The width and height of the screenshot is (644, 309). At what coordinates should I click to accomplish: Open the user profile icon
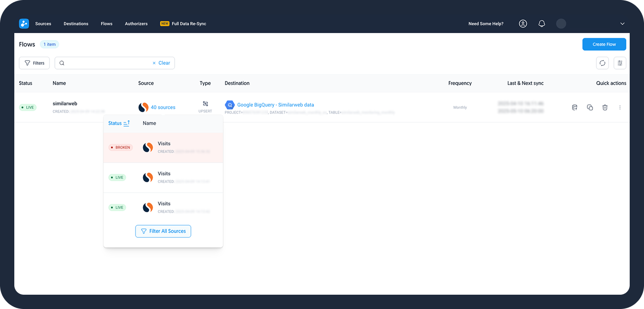tap(523, 23)
